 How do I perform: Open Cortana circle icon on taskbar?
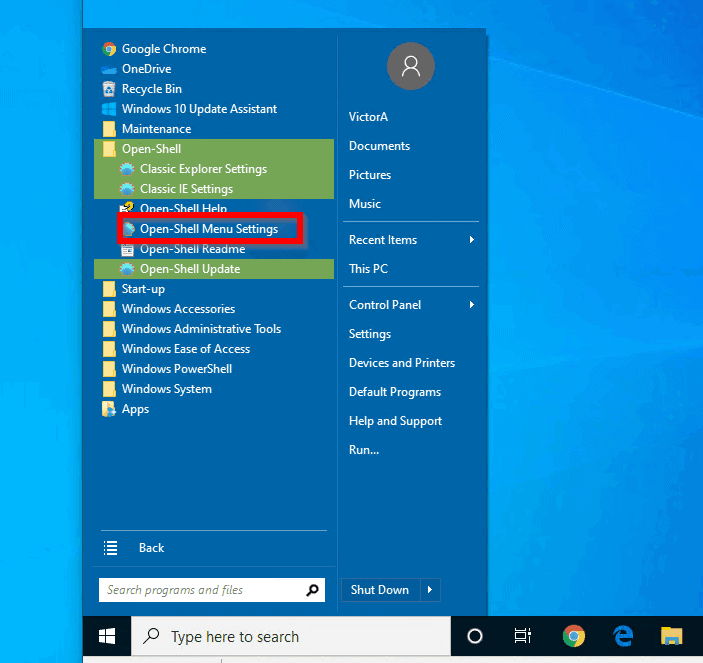[x=475, y=636]
